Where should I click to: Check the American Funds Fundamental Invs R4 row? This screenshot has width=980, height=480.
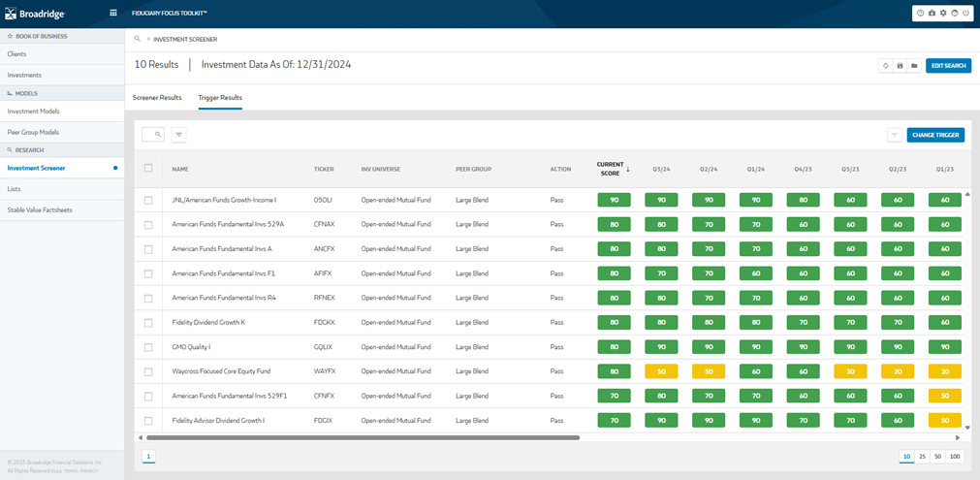click(148, 298)
